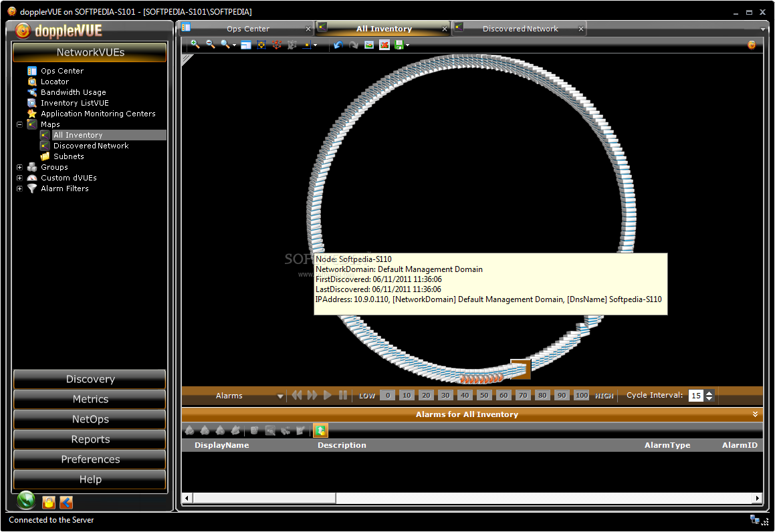The width and height of the screenshot is (775, 532).
Task: Open the NetOps panel
Action: 90,419
